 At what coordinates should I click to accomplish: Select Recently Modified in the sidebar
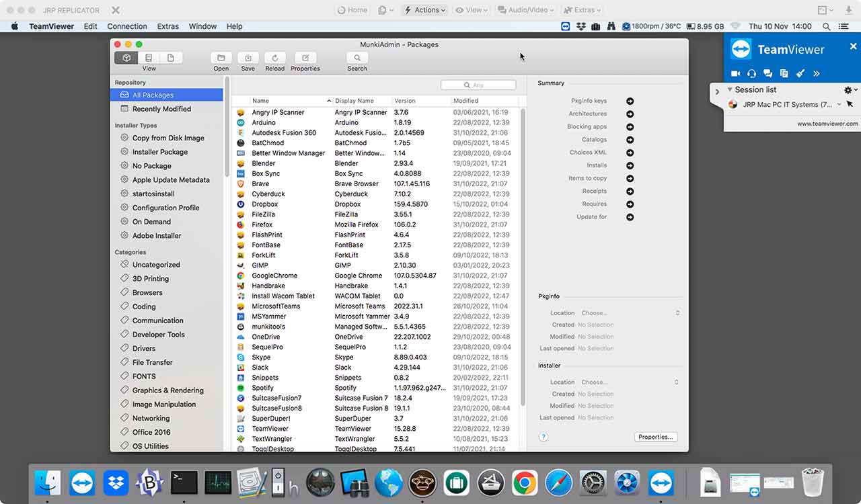click(167, 109)
